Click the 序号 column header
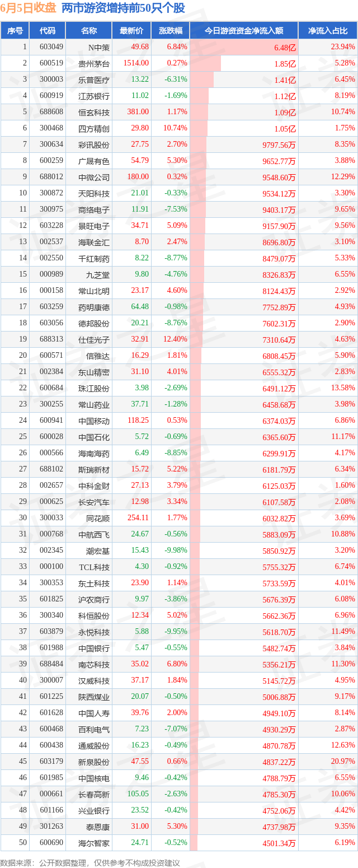The height and width of the screenshot is (868, 358). pos(15,31)
